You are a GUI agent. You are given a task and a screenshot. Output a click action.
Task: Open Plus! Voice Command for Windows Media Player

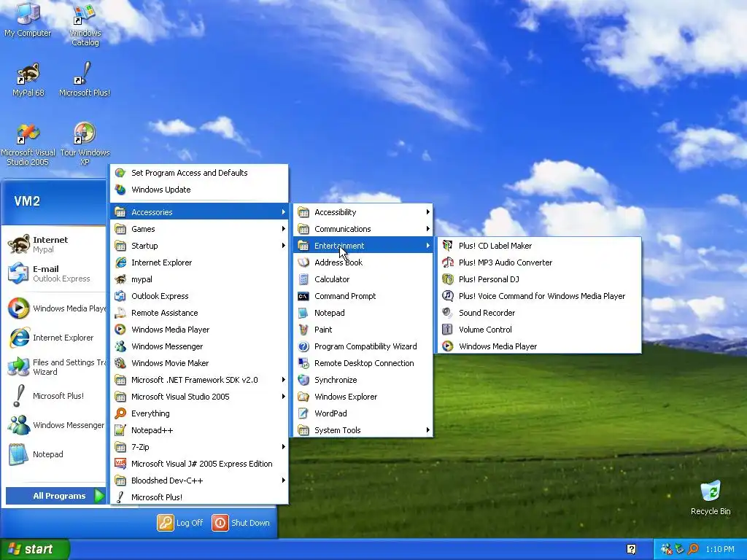click(x=539, y=296)
